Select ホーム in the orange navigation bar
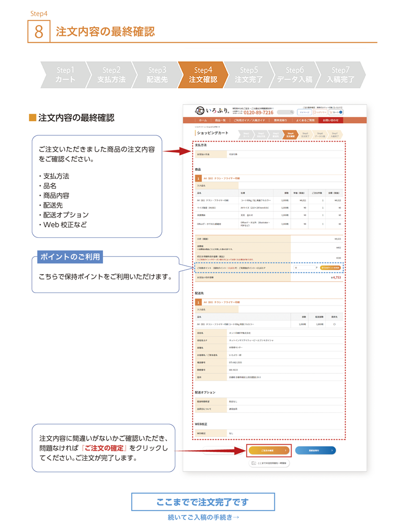 pos(202,120)
